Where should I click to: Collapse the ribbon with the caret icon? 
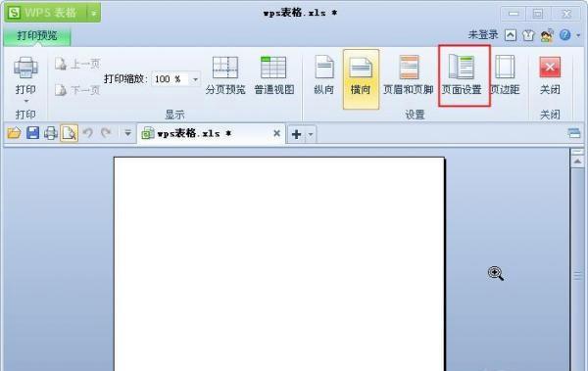tap(510, 35)
